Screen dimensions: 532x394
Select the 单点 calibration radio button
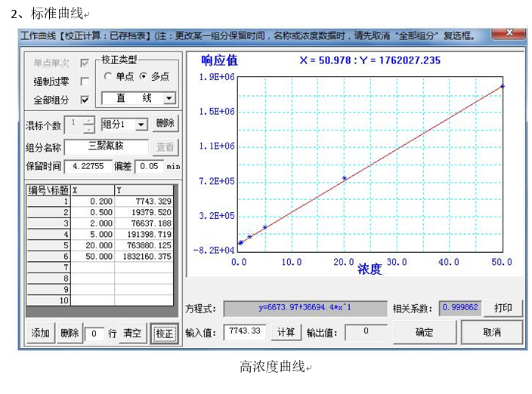point(108,76)
